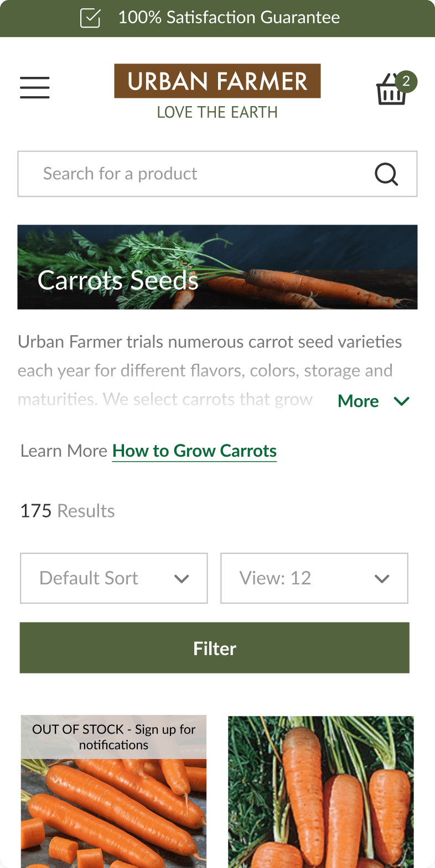Open the How to Grow Carrots link
Viewport: 435px width, 868px height.
[x=194, y=451]
